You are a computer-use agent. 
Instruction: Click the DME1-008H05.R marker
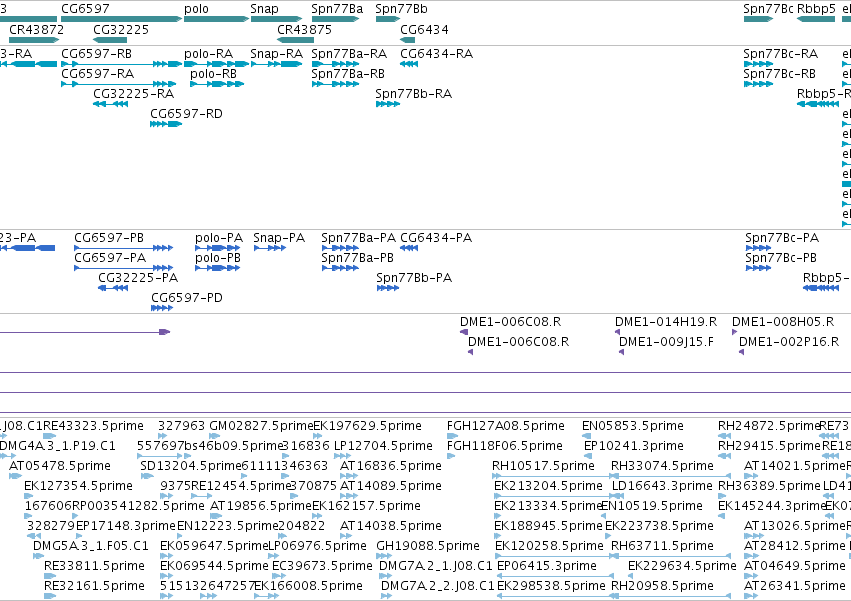(735, 332)
